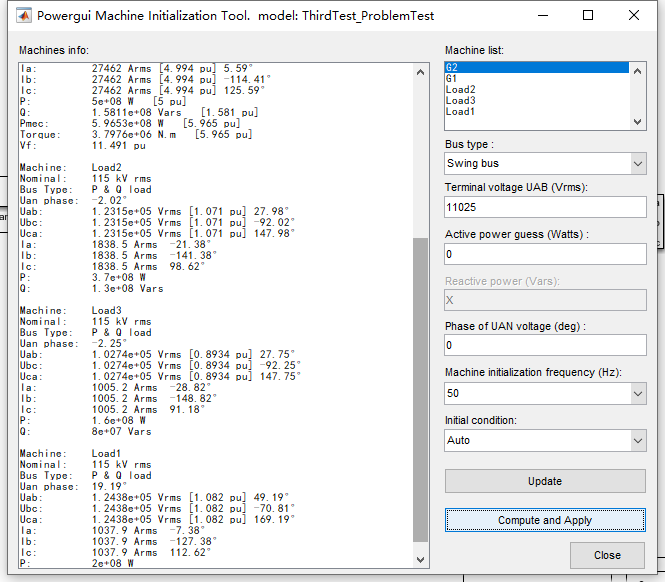665x582 pixels.
Task: Select Load1 in the Machine list
Action: click(460, 112)
